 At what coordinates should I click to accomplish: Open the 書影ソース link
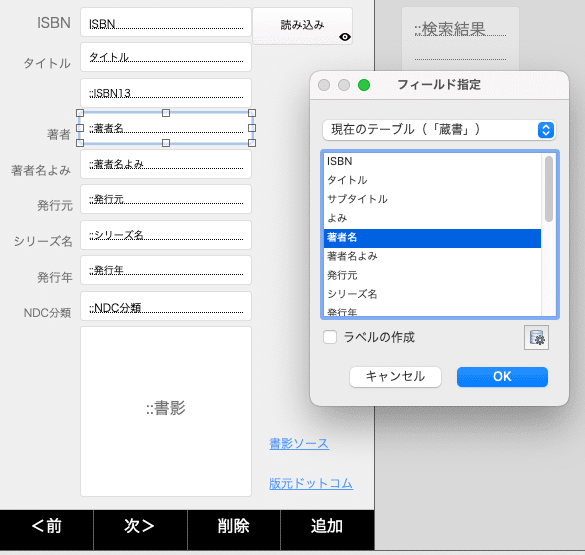(299, 443)
